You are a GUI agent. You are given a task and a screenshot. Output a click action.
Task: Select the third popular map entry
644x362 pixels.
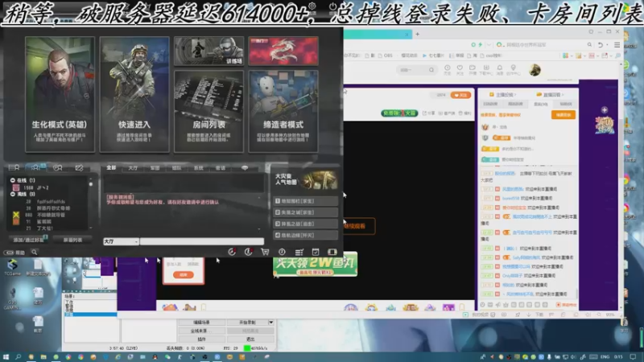[306, 224]
